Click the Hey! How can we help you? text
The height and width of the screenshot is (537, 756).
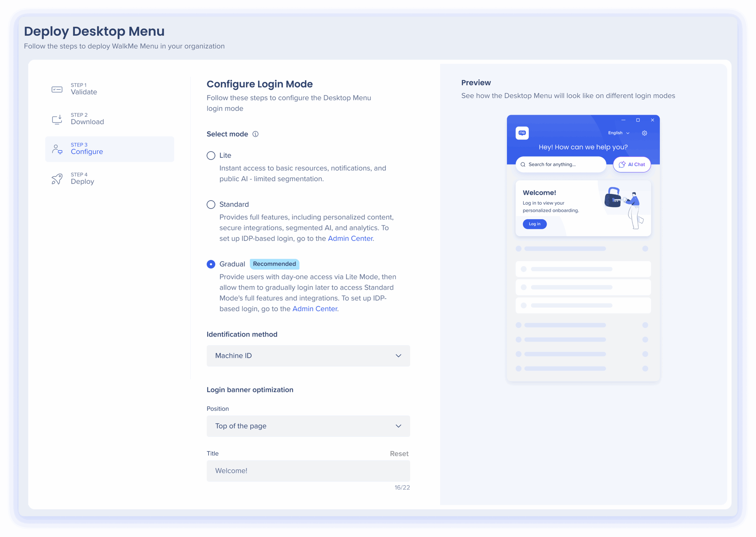583,147
